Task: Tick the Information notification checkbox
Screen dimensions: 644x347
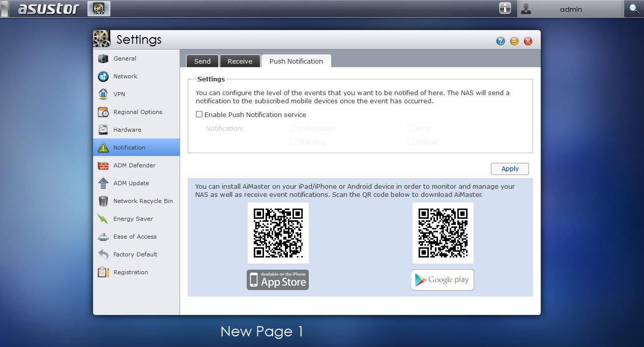Action: pos(293,128)
